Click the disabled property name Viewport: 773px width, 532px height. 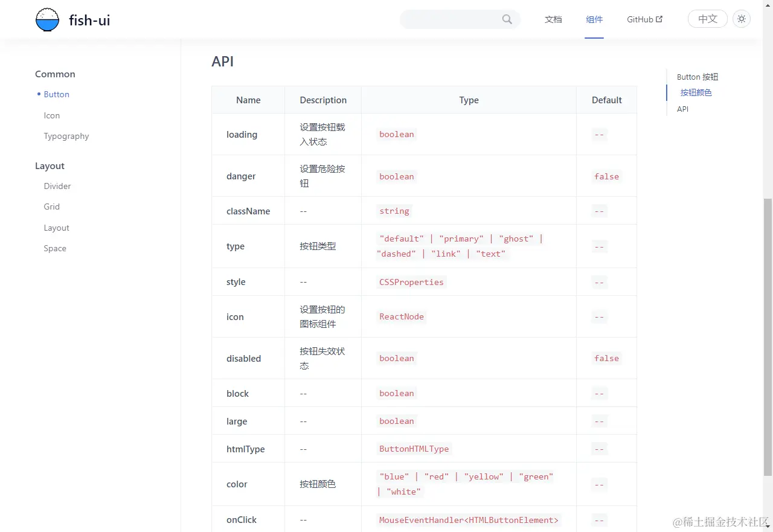point(243,359)
